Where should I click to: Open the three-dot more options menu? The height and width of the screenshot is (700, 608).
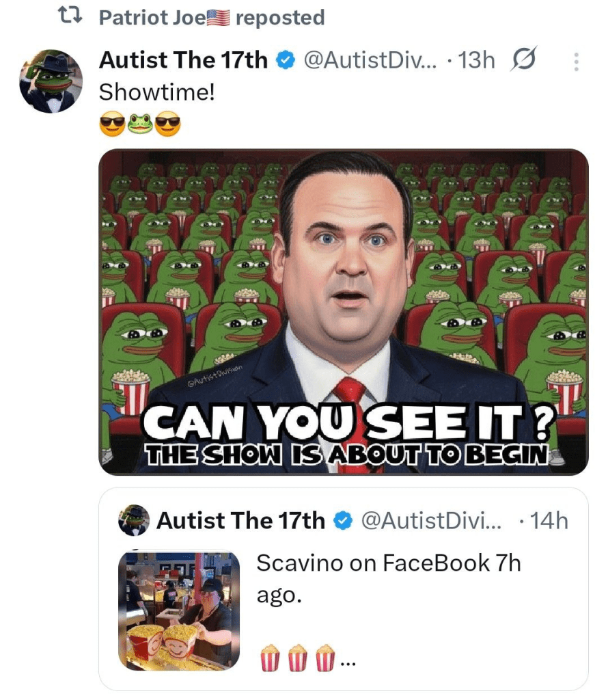pos(576,63)
